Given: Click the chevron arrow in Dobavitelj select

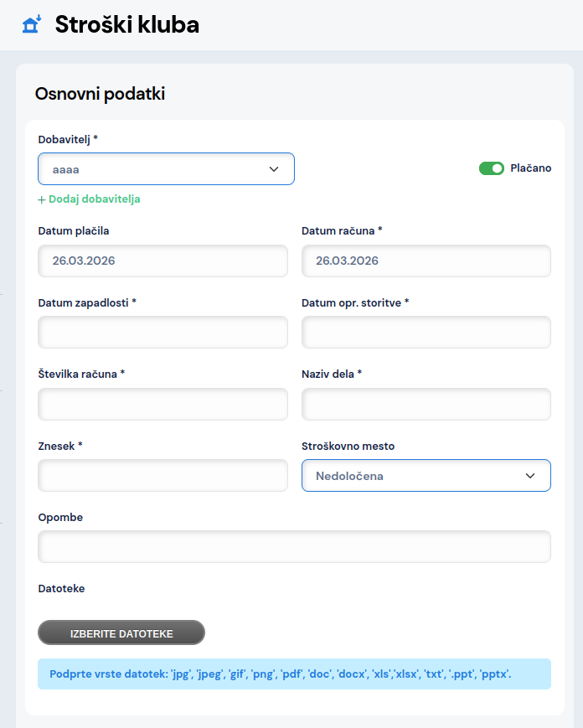Looking at the screenshot, I should [x=274, y=168].
